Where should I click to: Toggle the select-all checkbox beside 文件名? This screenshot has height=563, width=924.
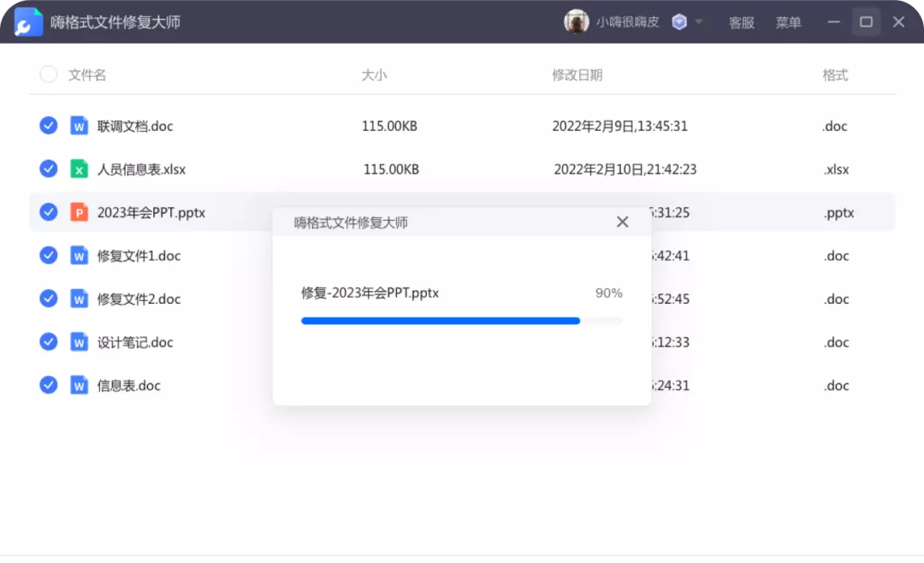pos(48,74)
